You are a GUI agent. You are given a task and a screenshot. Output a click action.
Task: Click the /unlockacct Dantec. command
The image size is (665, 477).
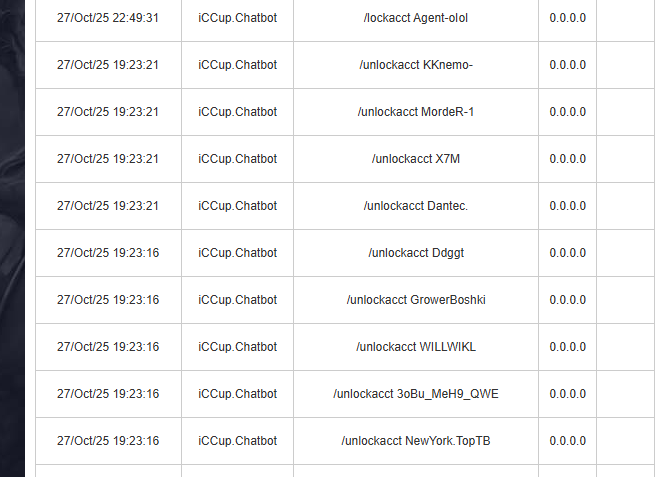click(x=415, y=206)
